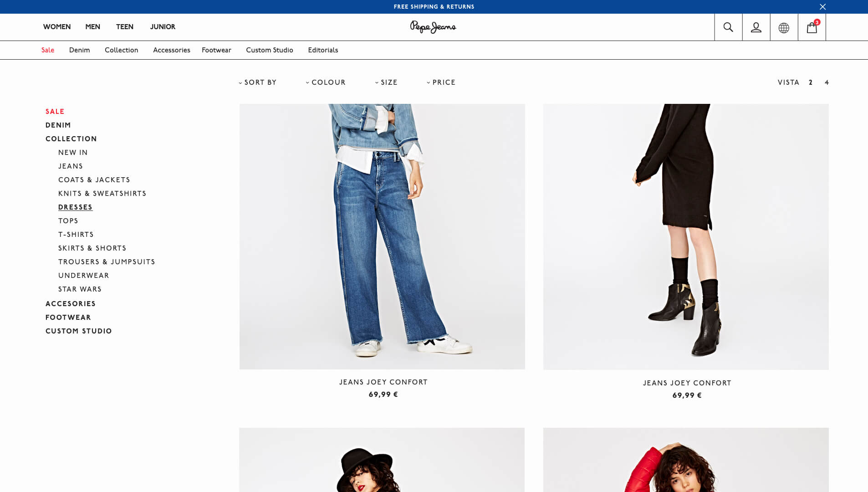Viewport: 868px width, 492px height.
Task: Go to Pepe Jeans logo homepage
Action: [x=433, y=27]
